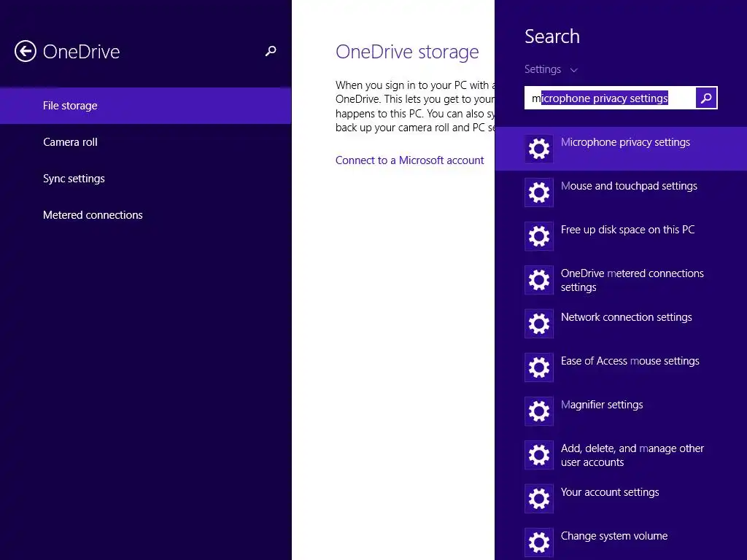Click gear icon beside OneDrive metered connections settings
The image size is (747, 560).
click(539, 280)
